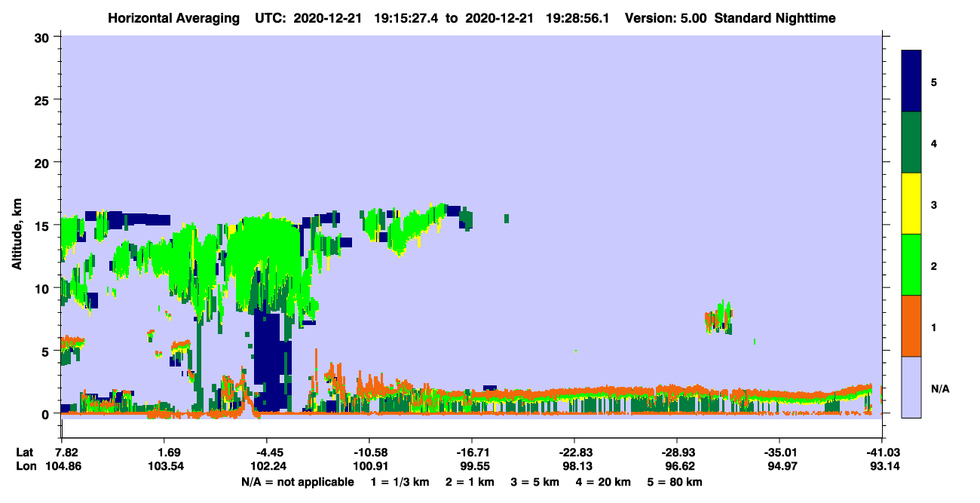Click the dark green colorbar segment labeled 4
This screenshot has height=503, width=980.
(911, 143)
